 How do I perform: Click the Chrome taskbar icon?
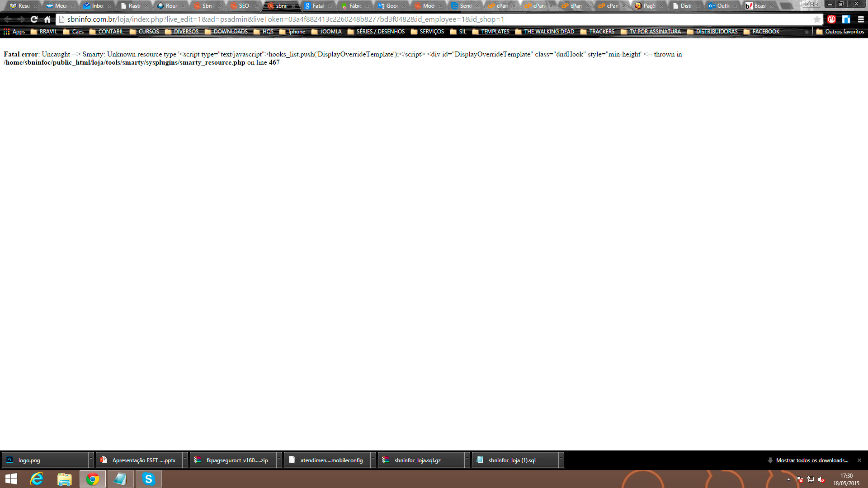click(x=93, y=479)
